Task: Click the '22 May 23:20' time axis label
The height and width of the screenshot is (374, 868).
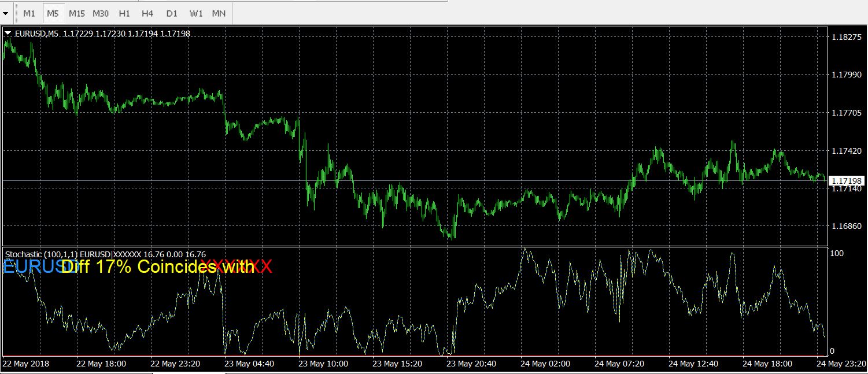Action: tap(175, 364)
